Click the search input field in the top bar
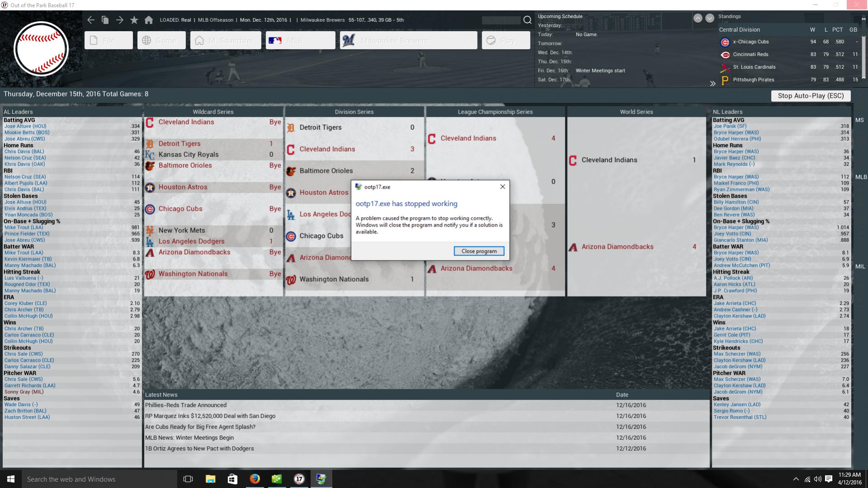The image size is (868, 488). click(x=501, y=20)
